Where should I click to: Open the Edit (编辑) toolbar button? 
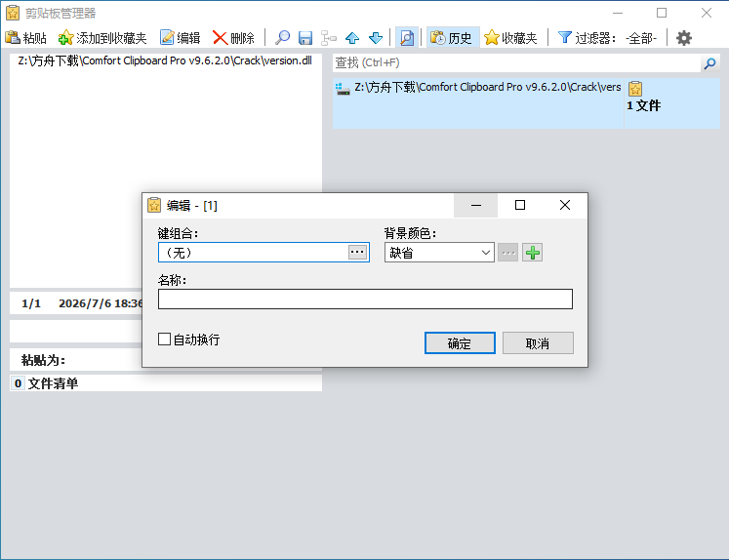tap(180, 38)
